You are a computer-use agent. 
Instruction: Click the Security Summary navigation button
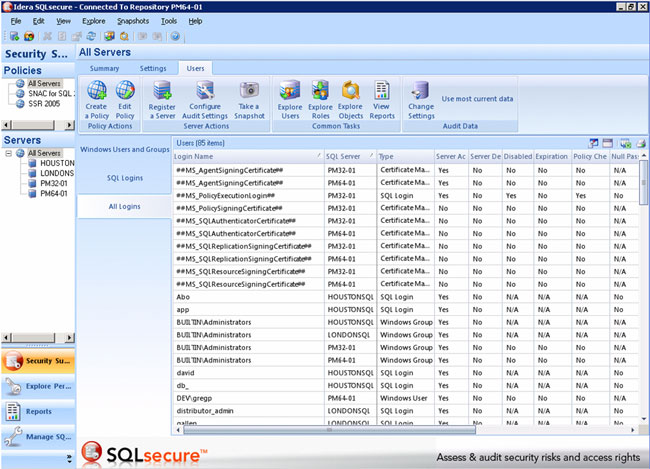38,361
